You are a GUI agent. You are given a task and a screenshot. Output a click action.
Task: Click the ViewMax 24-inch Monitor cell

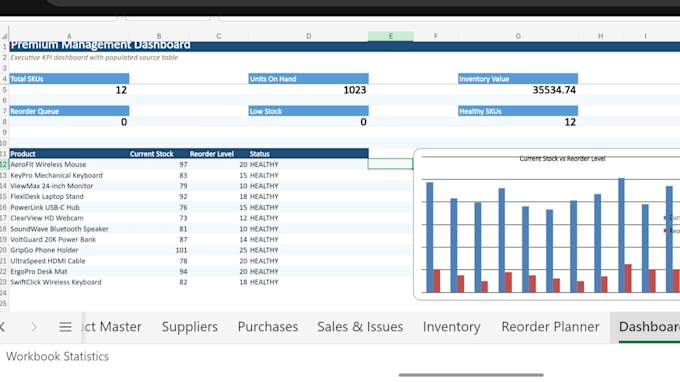pyautogui.click(x=69, y=186)
